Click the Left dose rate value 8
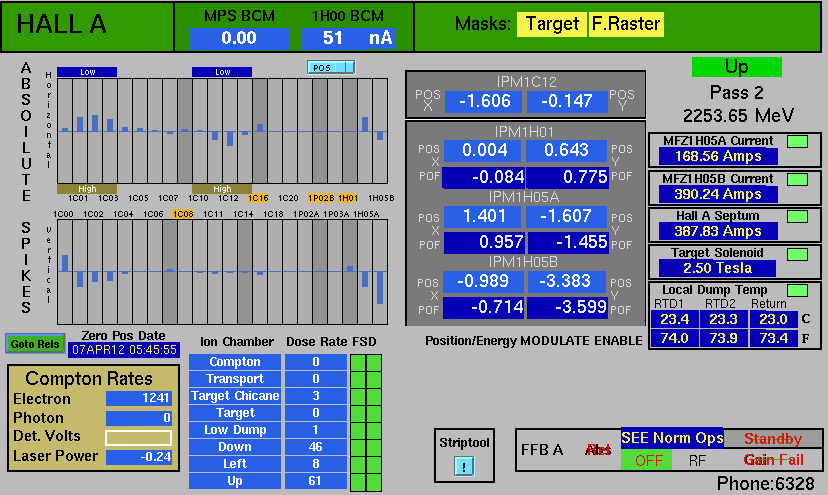Viewport: 828px width, 495px height. [x=315, y=464]
